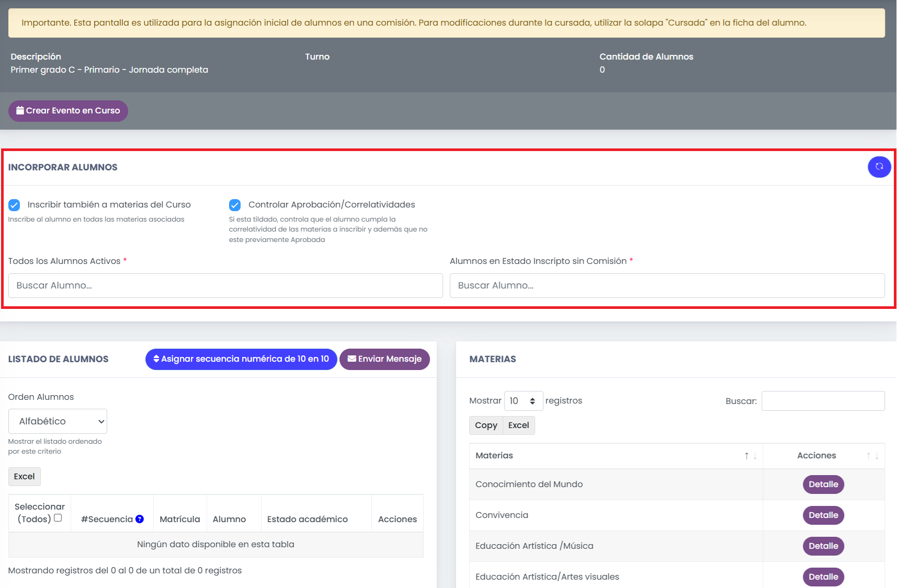
Task: Open Detalle for Convivencia
Action: pyautogui.click(x=823, y=515)
